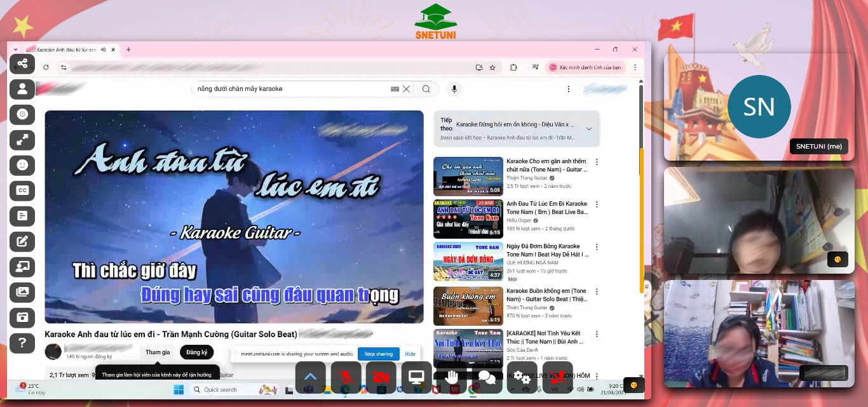Open the help panel via the question mark icon

(22, 343)
